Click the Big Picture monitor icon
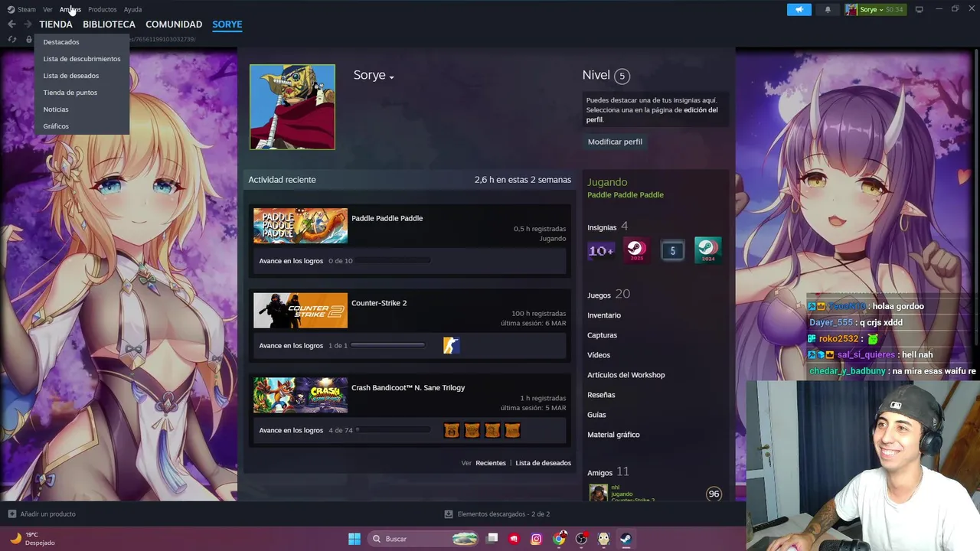 coord(920,9)
